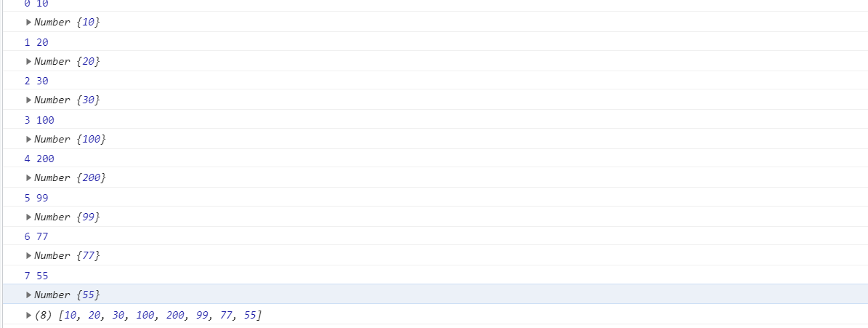Expand the (8) array output
Viewport: 868px width, 328px height.
point(29,315)
